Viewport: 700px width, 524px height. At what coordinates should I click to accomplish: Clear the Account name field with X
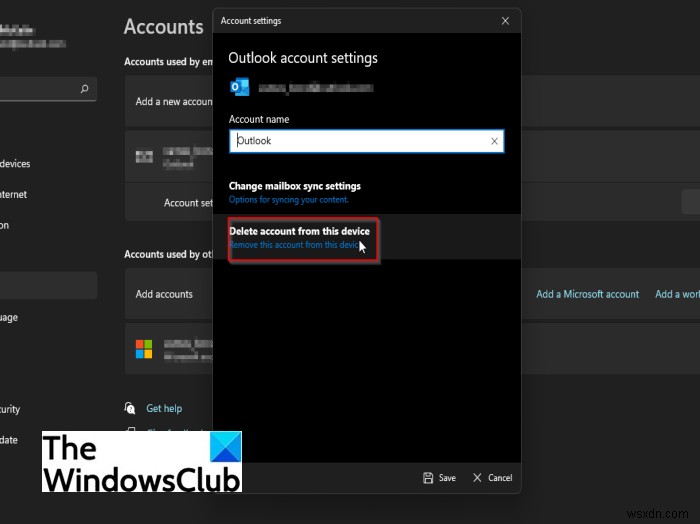click(x=494, y=141)
